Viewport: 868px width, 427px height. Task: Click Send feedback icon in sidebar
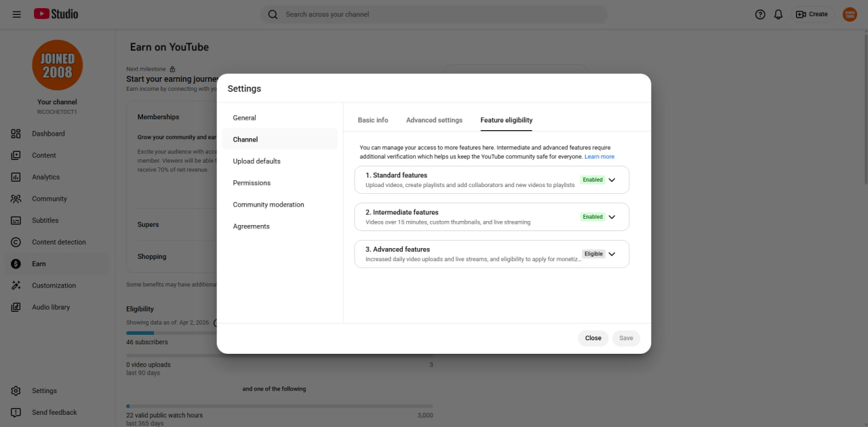tap(16, 413)
